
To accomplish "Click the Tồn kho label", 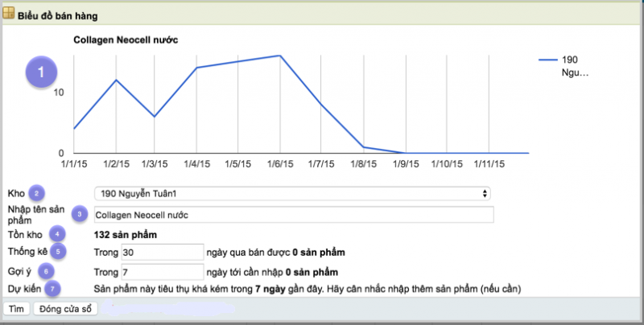I will [x=25, y=235].
